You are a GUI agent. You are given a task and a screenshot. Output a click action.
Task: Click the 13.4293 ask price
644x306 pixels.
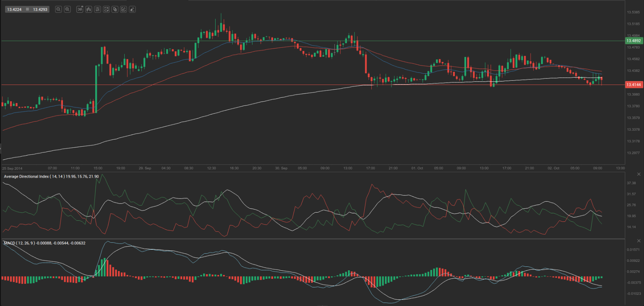[40, 9]
